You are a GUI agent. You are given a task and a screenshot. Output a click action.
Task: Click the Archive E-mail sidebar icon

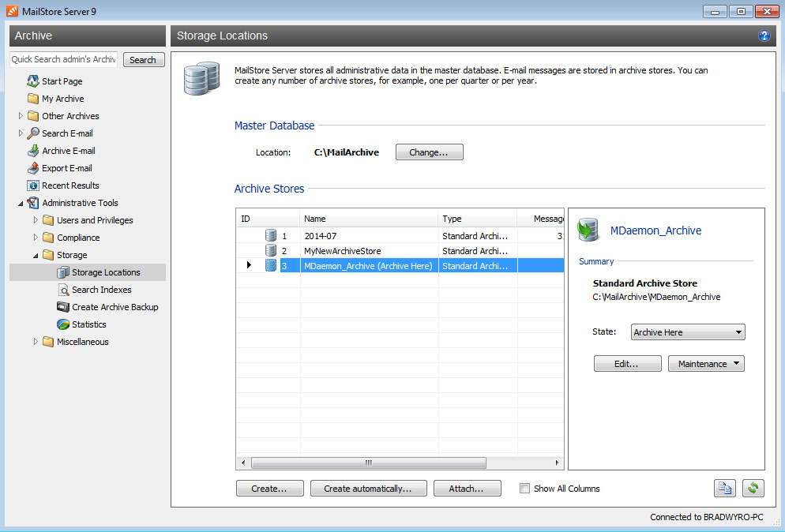(33, 151)
